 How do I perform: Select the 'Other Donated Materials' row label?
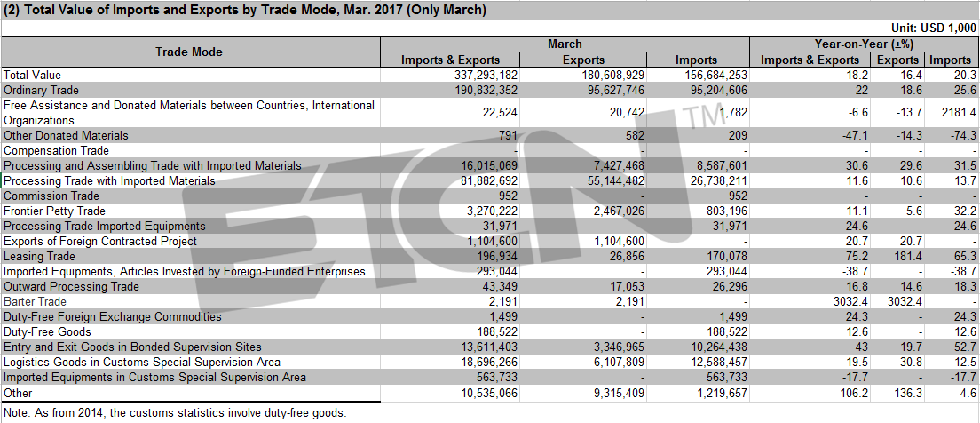(x=66, y=135)
